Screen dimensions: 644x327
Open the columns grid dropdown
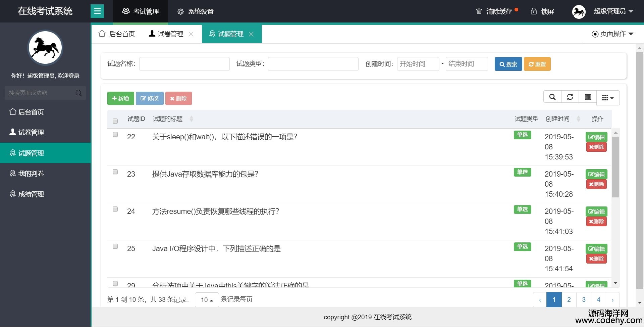click(x=608, y=98)
